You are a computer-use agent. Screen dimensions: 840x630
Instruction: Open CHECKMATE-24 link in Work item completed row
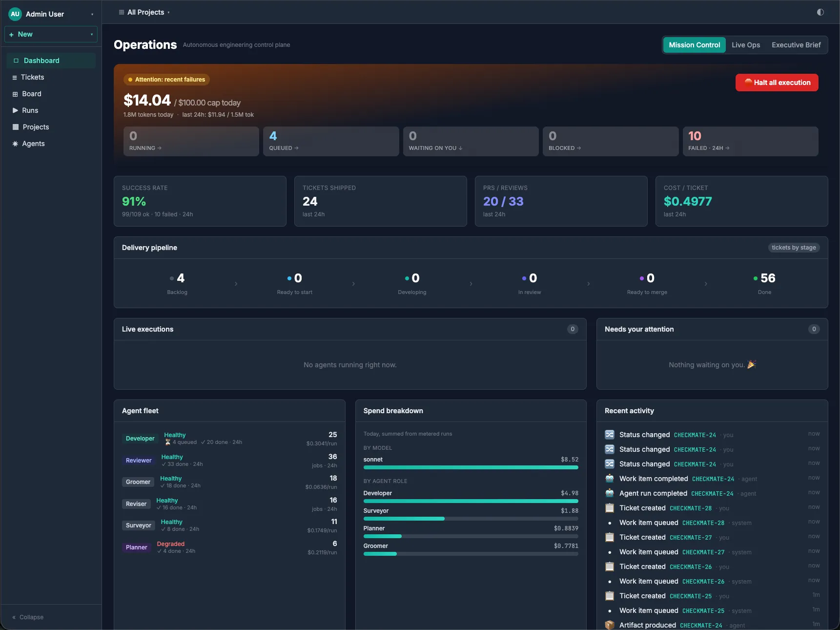(x=713, y=479)
